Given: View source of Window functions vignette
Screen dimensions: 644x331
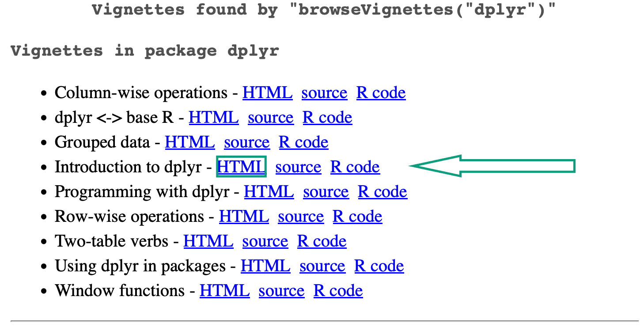Looking at the screenshot, I should (x=281, y=291).
